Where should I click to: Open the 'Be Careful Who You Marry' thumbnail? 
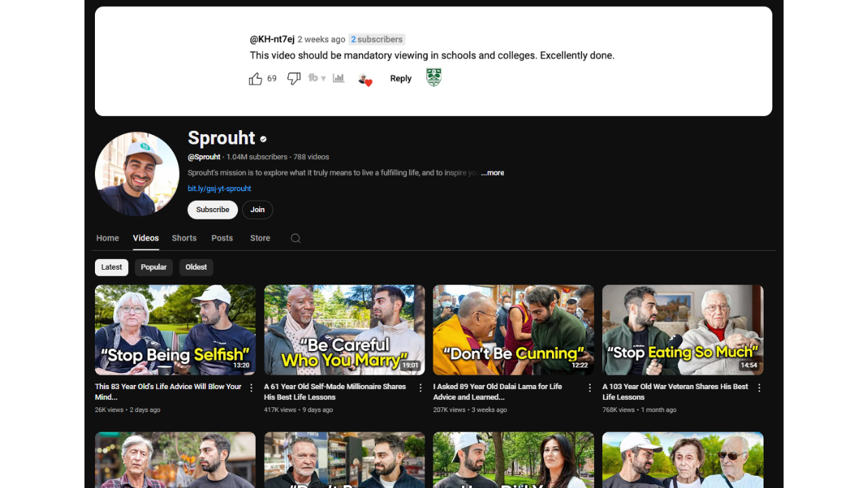(344, 330)
